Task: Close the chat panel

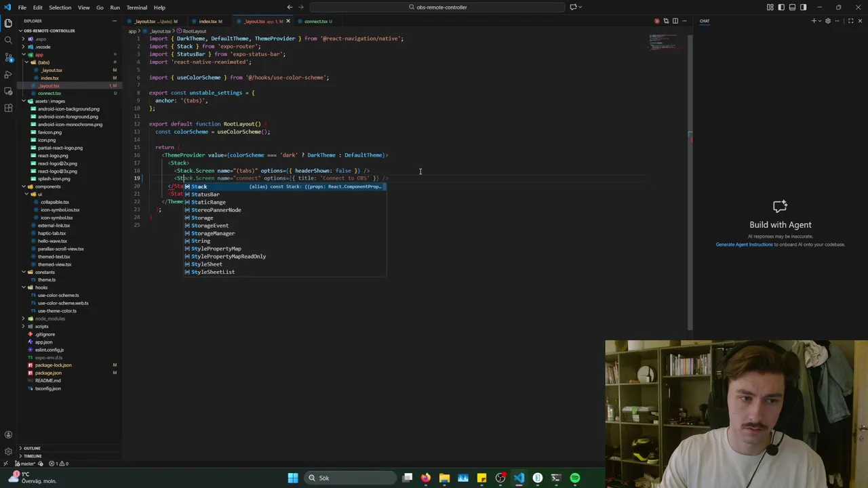Action: pyautogui.click(x=860, y=21)
